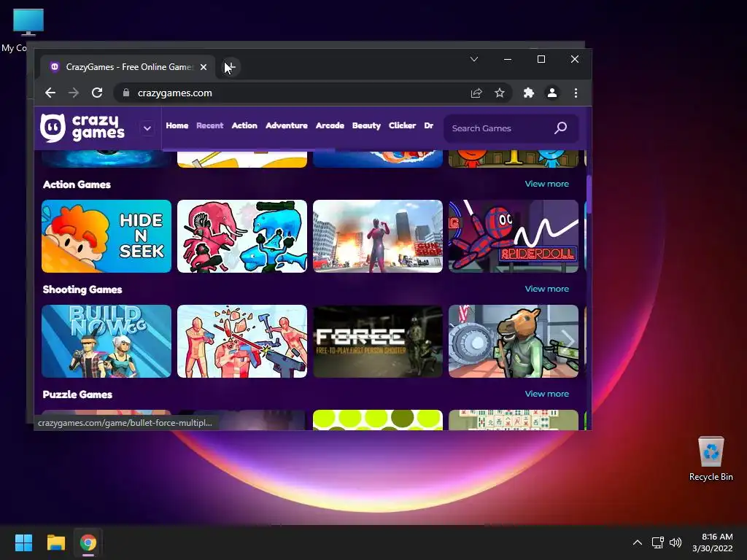Close the CrazyGames tab
The width and height of the screenshot is (747, 560).
(204, 67)
